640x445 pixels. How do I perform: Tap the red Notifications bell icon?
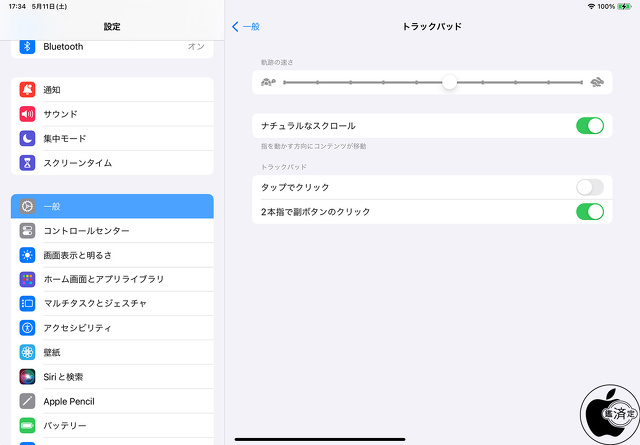coord(27,89)
